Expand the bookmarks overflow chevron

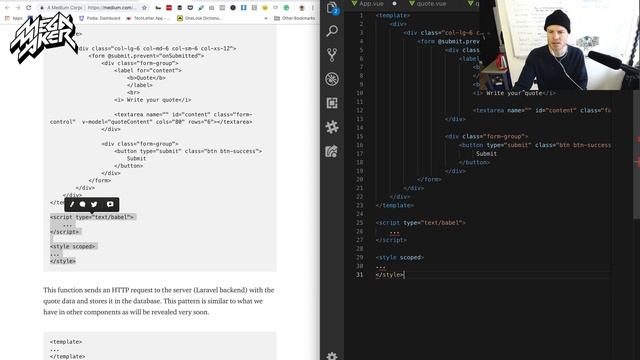pos(266,18)
